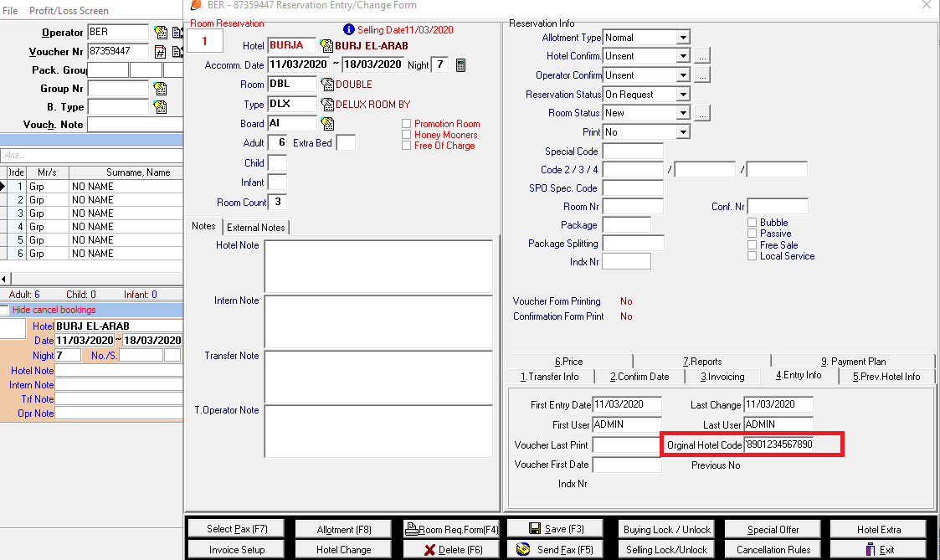This screenshot has width=940, height=560.
Task: Click the Orginal Hotel Code field
Action: [x=778, y=444]
